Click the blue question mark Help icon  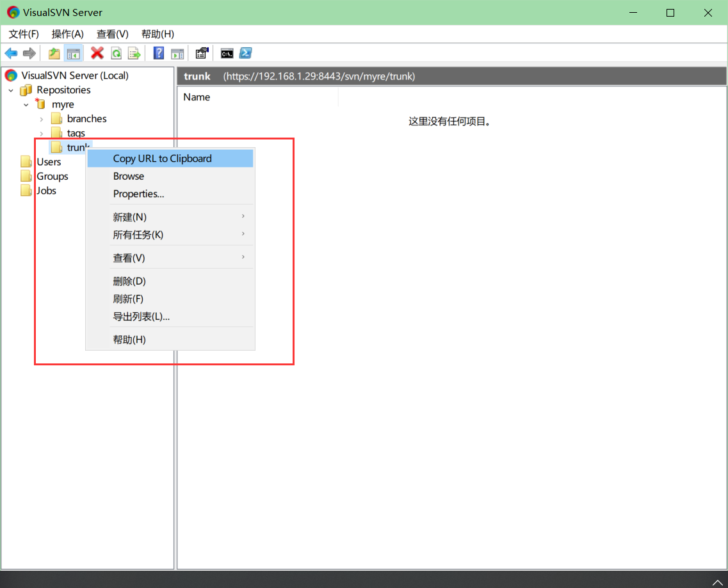pyautogui.click(x=159, y=53)
